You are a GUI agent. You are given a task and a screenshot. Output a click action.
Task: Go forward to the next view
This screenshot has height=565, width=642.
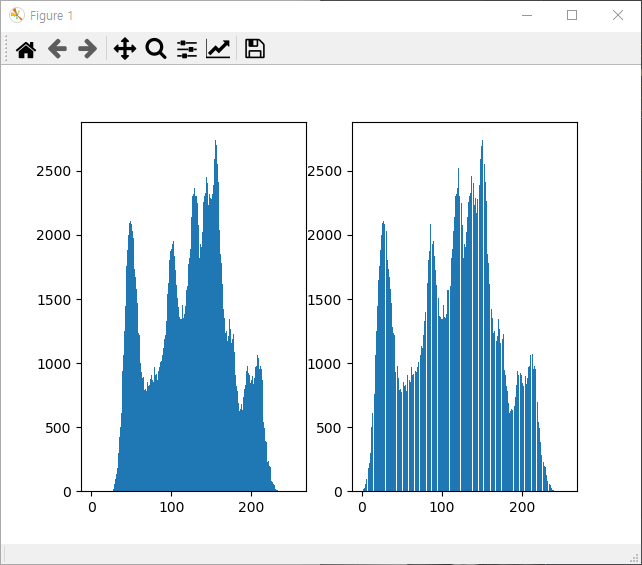tap(88, 49)
